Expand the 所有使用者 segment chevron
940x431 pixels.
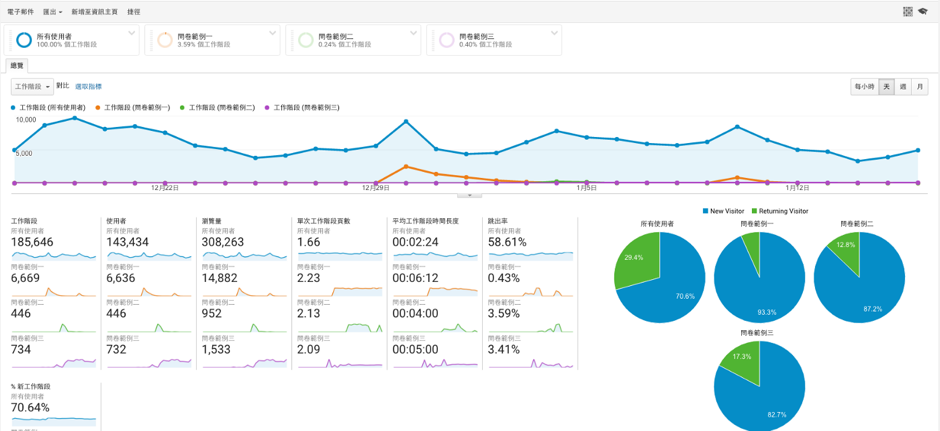click(132, 34)
